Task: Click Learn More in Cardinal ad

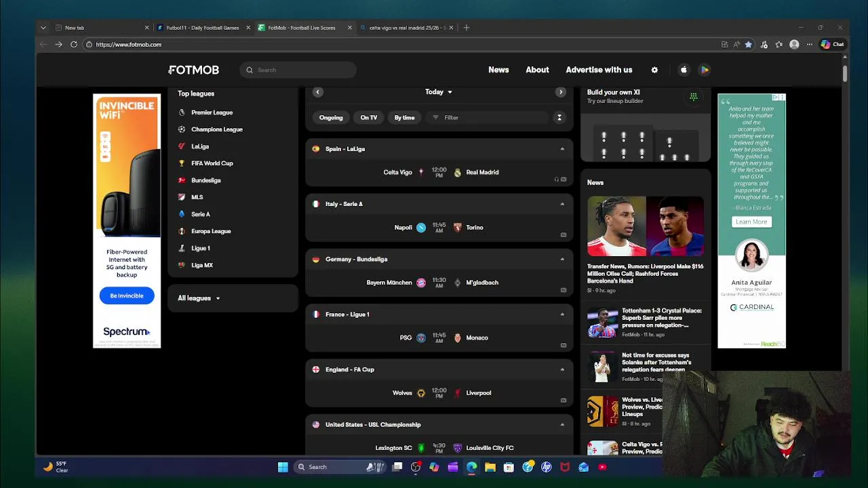Action: 751,222
